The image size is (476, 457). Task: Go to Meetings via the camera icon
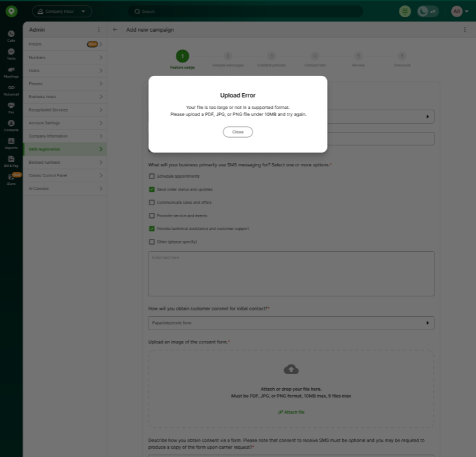[x=11, y=71]
